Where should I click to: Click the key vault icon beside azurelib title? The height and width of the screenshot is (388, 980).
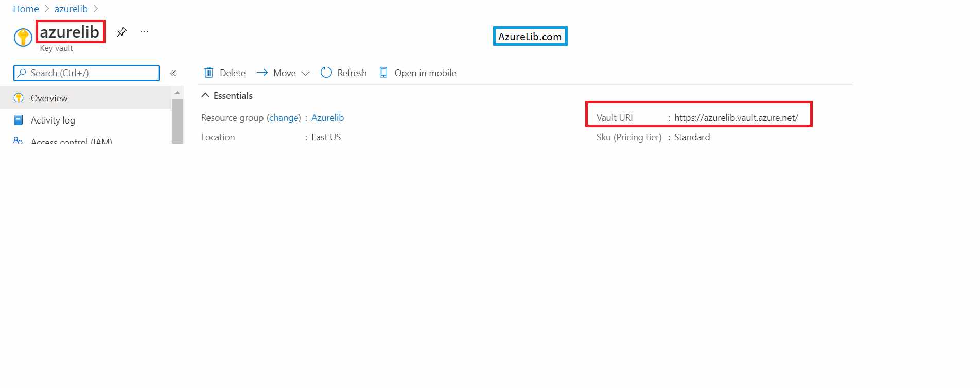pyautogui.click(x=23, y=37)
